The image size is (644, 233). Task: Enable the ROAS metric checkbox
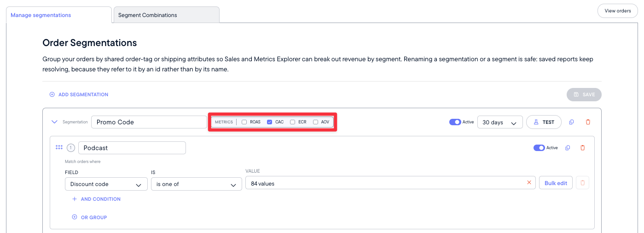tap(244, 122)
